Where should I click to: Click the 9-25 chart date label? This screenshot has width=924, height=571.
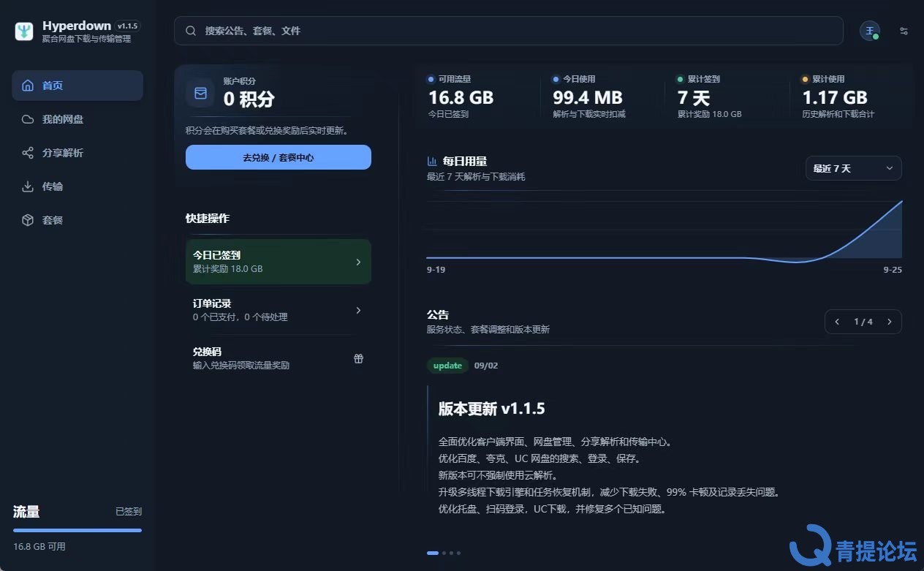[x=893, y=270]
